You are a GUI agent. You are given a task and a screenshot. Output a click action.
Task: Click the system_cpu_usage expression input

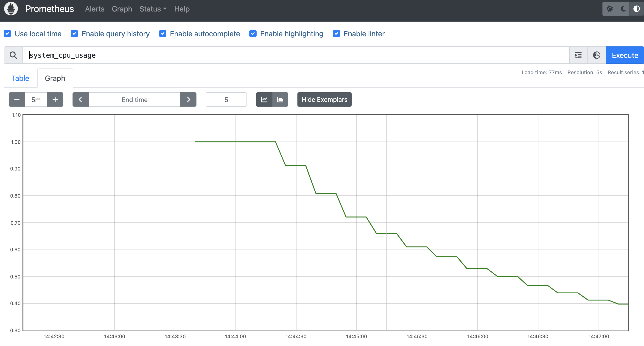(x=296, y=55)
